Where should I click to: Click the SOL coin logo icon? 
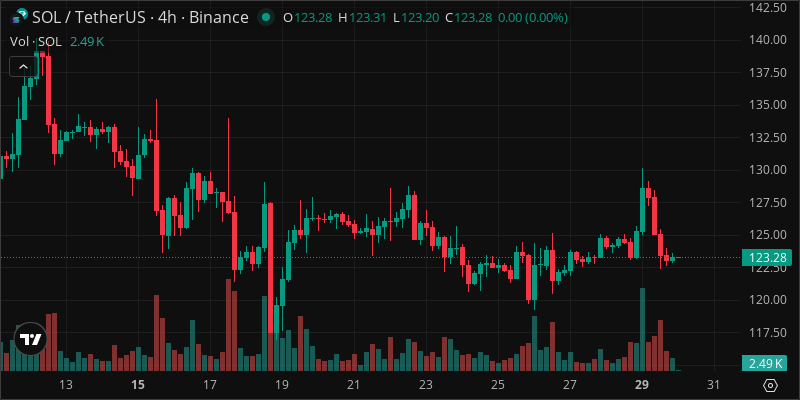pos(19,17)
